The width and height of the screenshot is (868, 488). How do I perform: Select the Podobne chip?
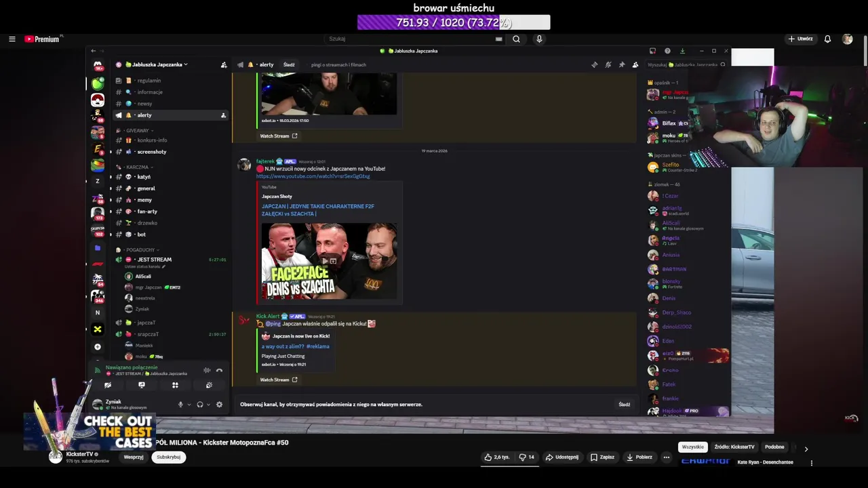click(x=774, y=447)
